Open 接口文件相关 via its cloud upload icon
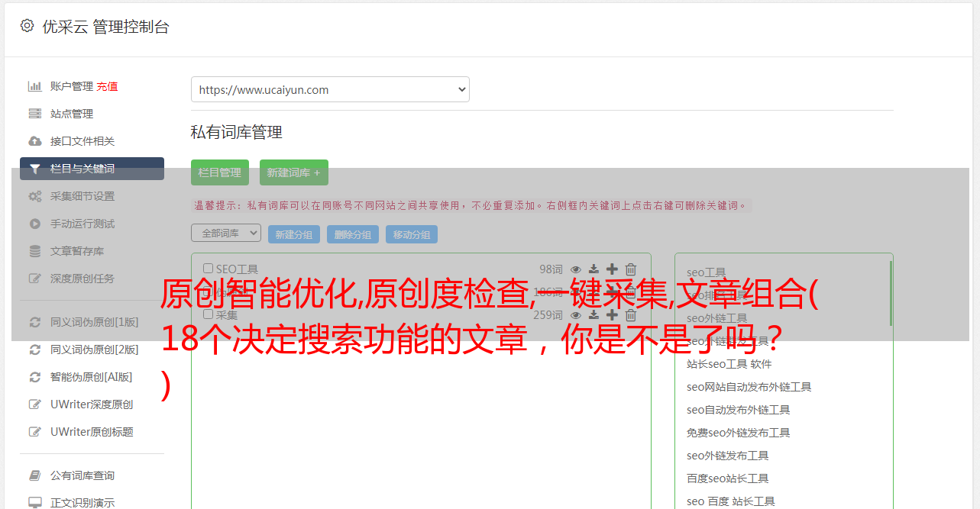Viewport: 980px width, 509px height. coord(35,141)
